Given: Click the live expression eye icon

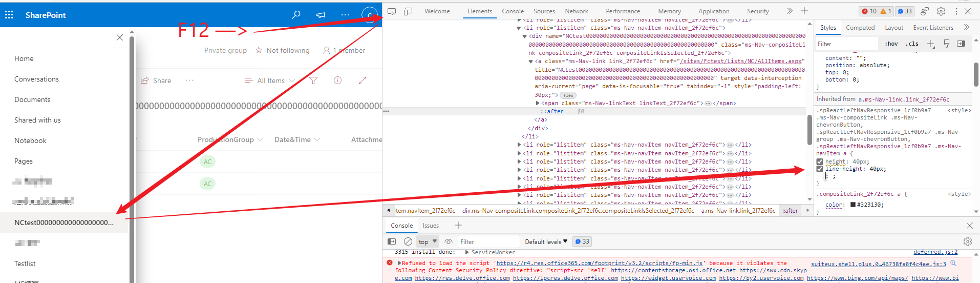Looking at the screenshot, I should point(449,241).
